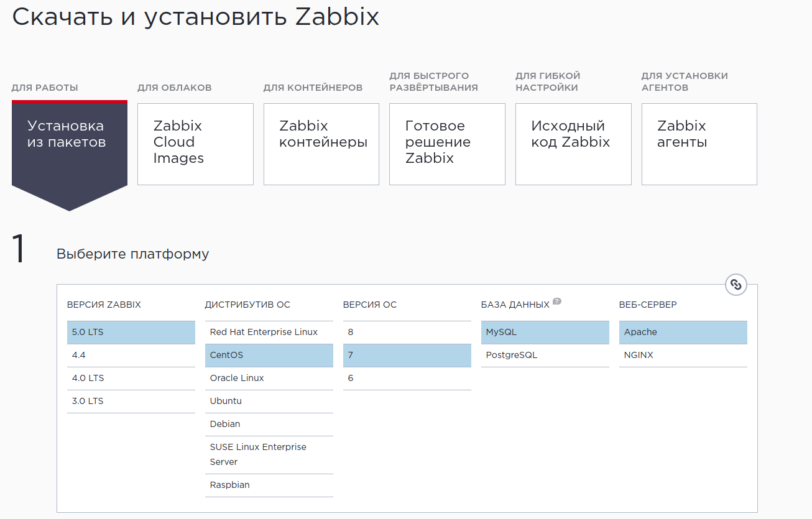Open the Zabbix Cloud Images tab
812x519 pixels.
click(x=195, y=144)
